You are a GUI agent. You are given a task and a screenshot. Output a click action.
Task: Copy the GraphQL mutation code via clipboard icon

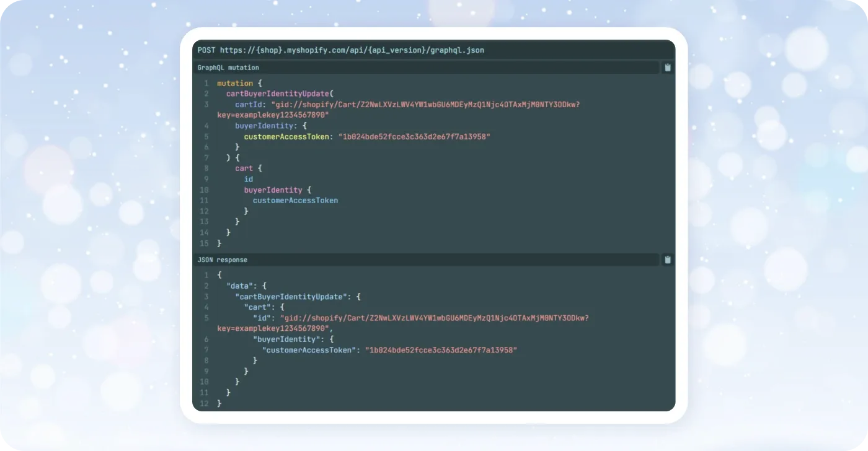pos(668,68)
